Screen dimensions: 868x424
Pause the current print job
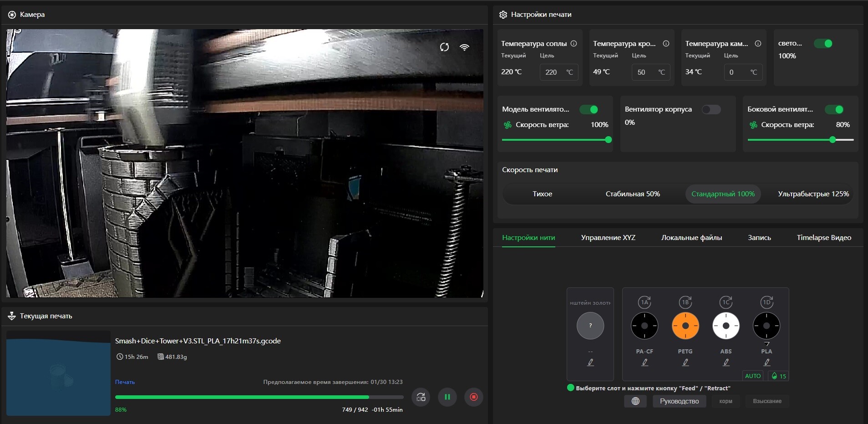point(447,397)
